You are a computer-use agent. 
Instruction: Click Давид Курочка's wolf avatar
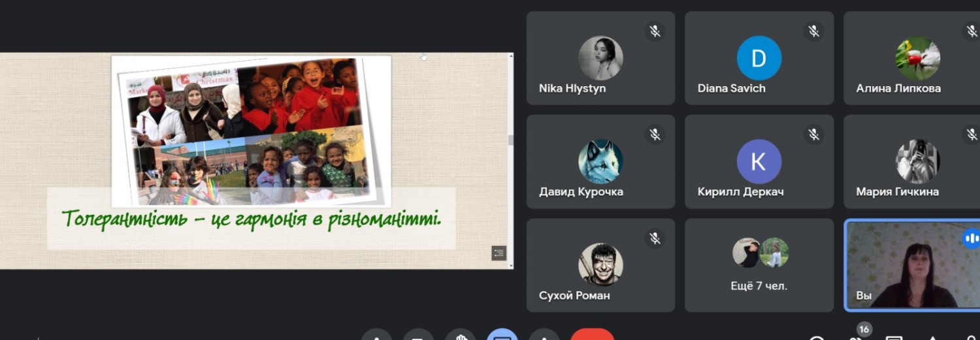click(600, 162)
